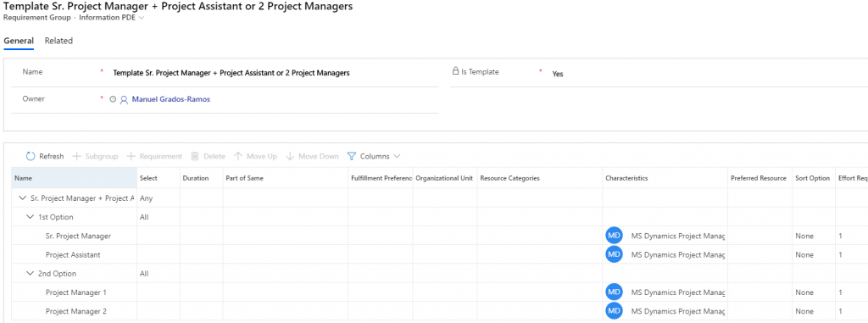
Task: Click the Duration column header
Action: click(x=202, y=178)
